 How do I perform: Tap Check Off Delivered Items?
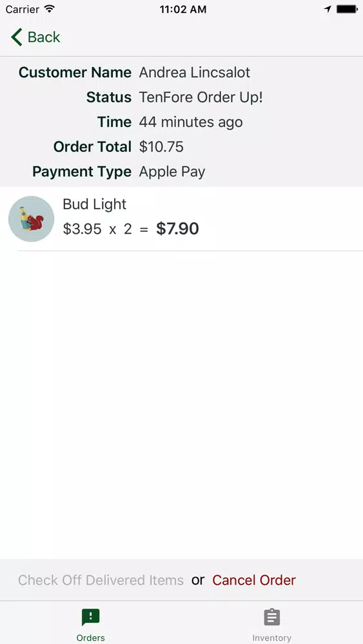click(x=101, y=580)
